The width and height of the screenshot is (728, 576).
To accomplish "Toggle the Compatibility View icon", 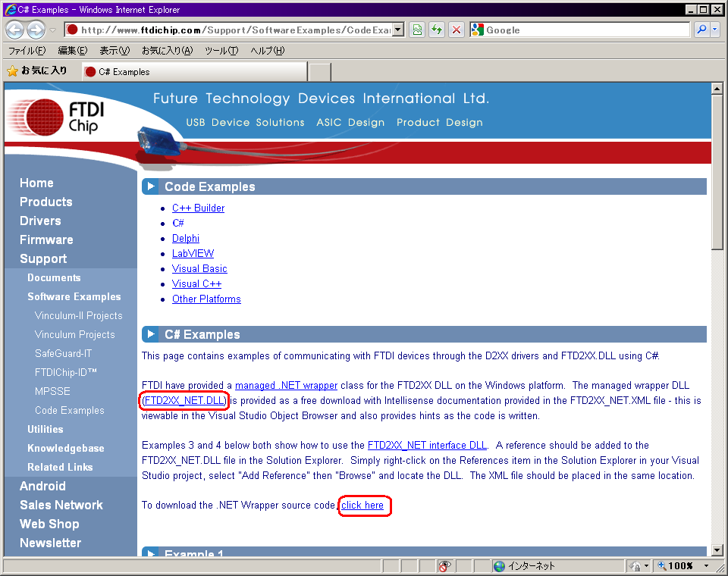I will [417, 30].
